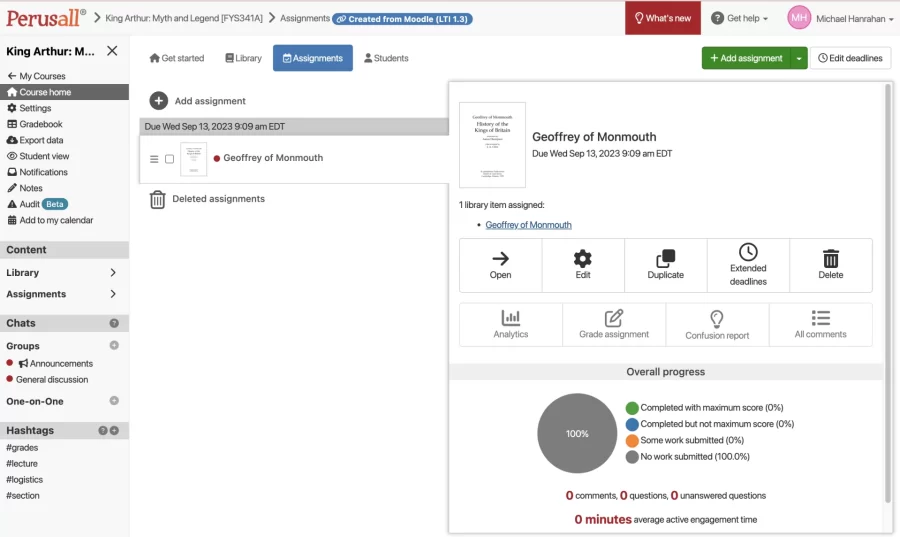
Task: Go back to My Courses
Action: [36, 76]
